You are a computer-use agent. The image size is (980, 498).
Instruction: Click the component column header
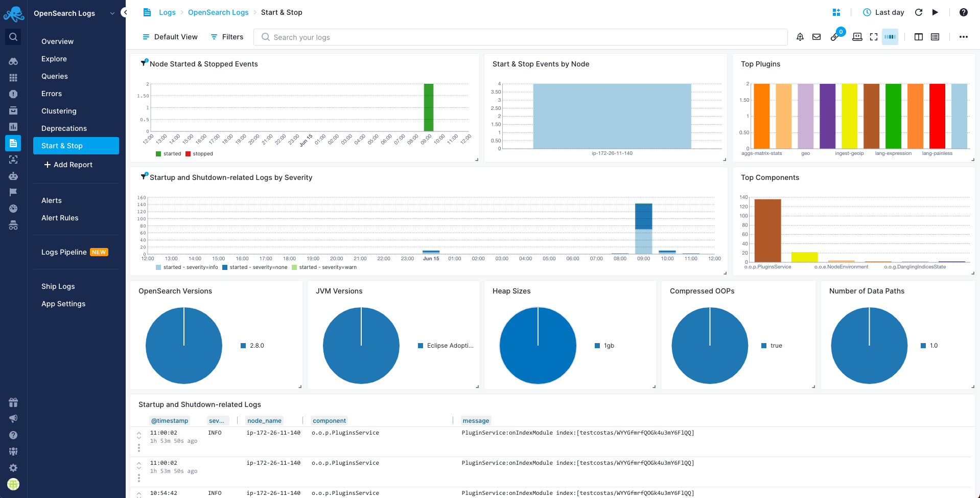tap(329, 421)
